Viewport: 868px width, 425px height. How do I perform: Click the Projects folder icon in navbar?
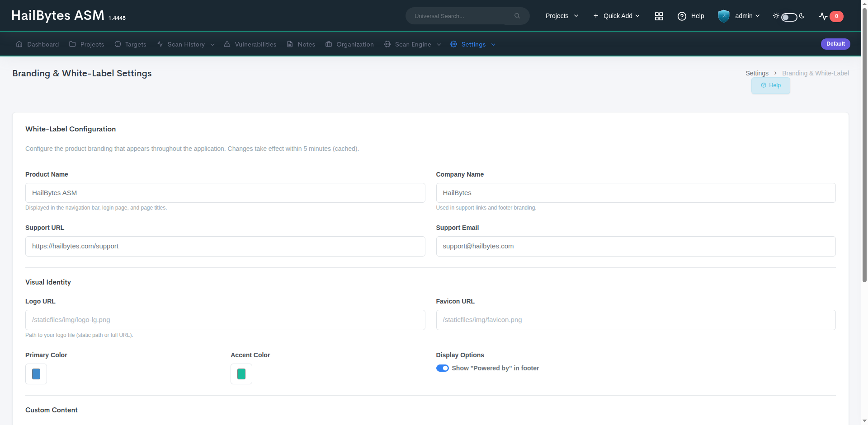[x=72, y=44]
